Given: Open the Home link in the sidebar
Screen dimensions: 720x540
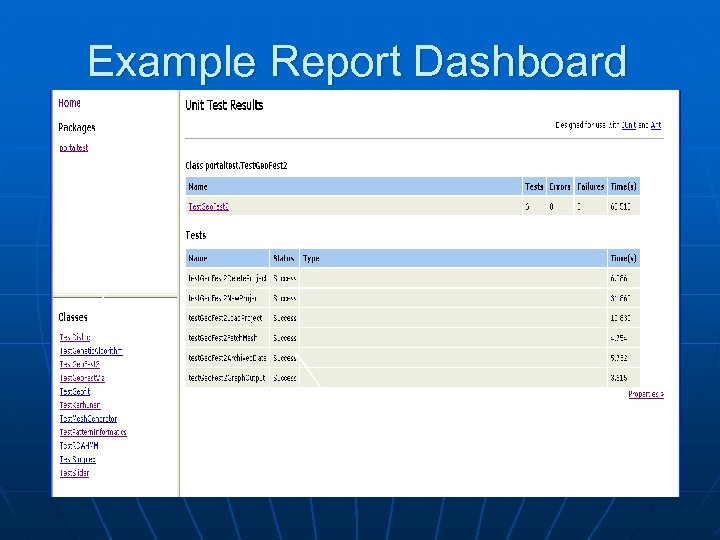Looking at the screenshot, I should (x=69, y=103).
